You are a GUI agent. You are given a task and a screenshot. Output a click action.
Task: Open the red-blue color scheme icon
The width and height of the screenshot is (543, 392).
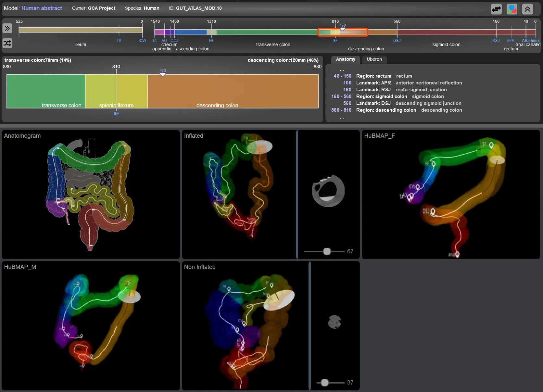tap(512, 9)
